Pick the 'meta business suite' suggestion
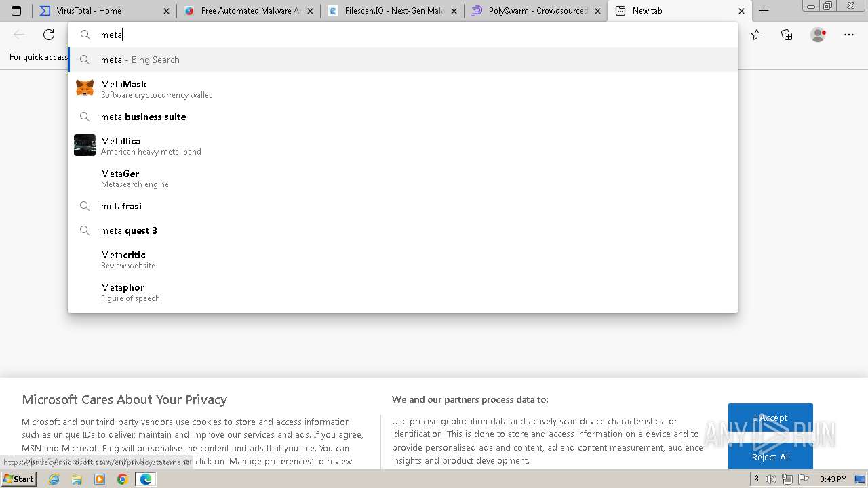 pyautogui.click(x=403, y=117)
